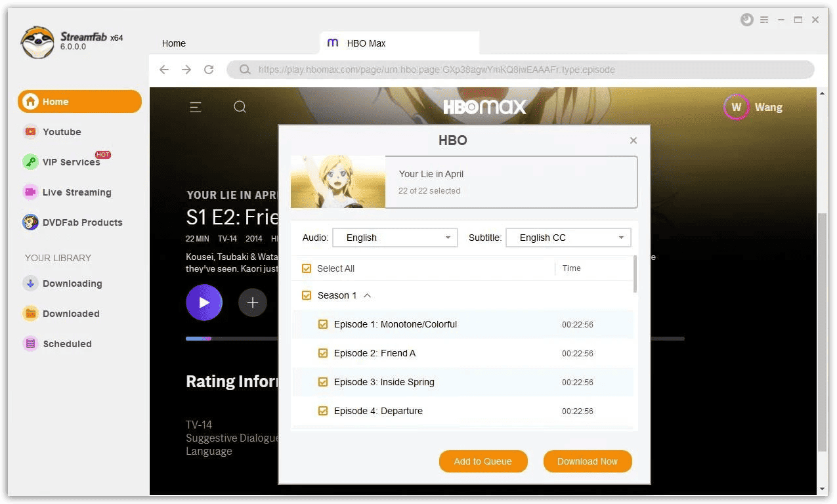Click the Episode 4 duration 00:22:56
Image resolution: width=837 pixels, height=504 pixels.
coord(578,411)
